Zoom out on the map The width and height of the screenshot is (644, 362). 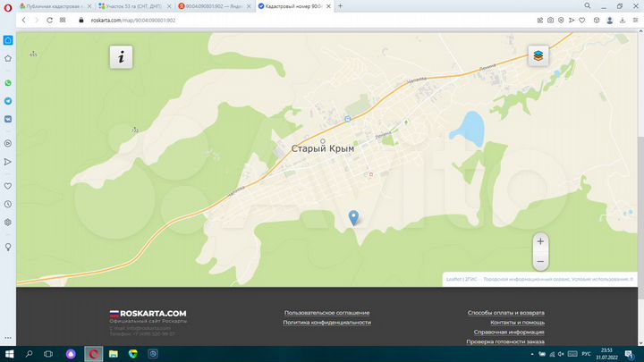pyautogui.click(x=540, y=261)
